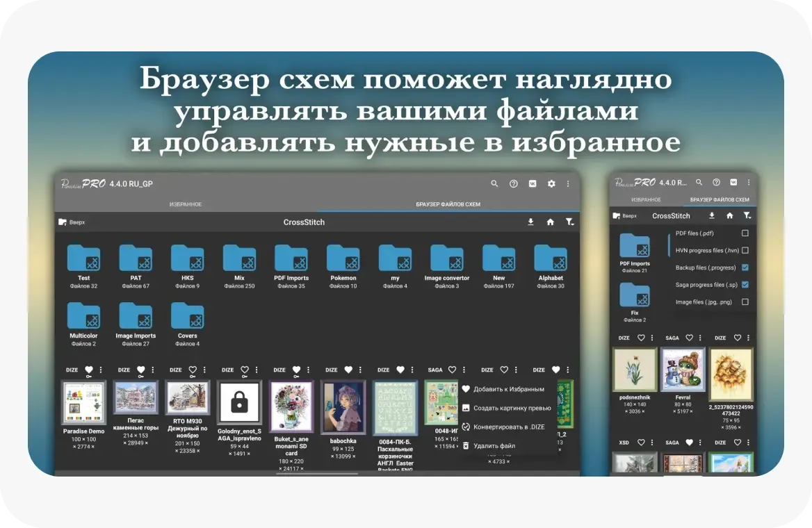Viewport: 812px width, 528px height.
Task: Enable the PDF files (.pdf) filter checkbox
Action: 746,234
